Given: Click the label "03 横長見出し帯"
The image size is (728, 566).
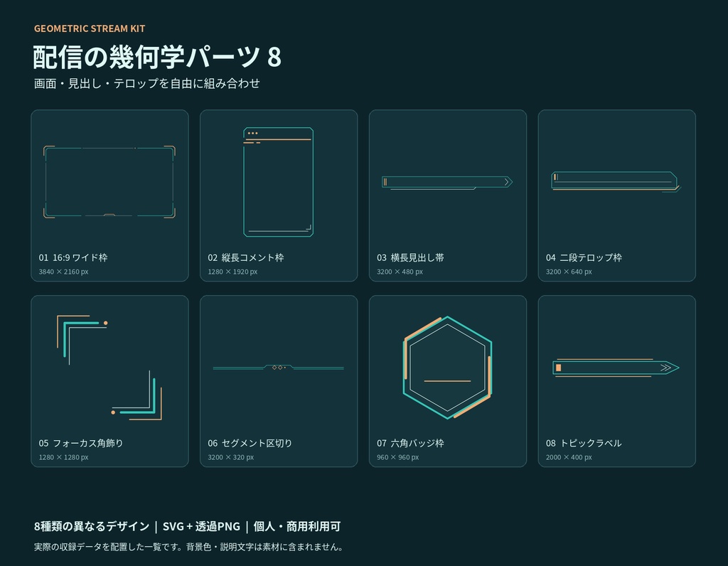Looking at the screenshot, I should (x=410, y=257).
